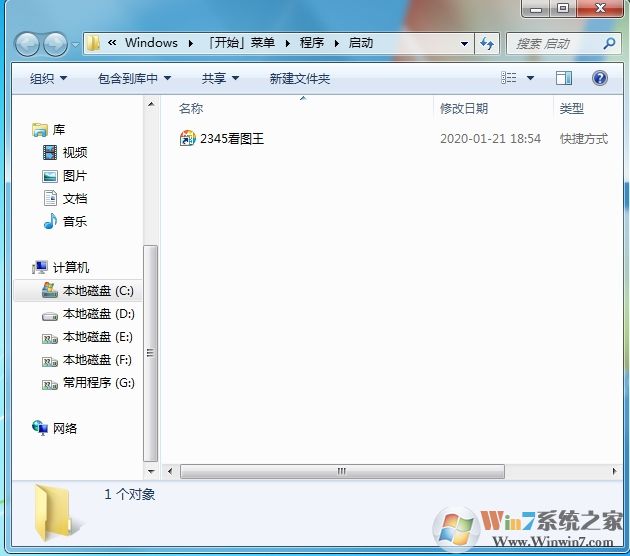Select the 程序 breadcrumb
630x556 pixels.
tap(312, 43)
